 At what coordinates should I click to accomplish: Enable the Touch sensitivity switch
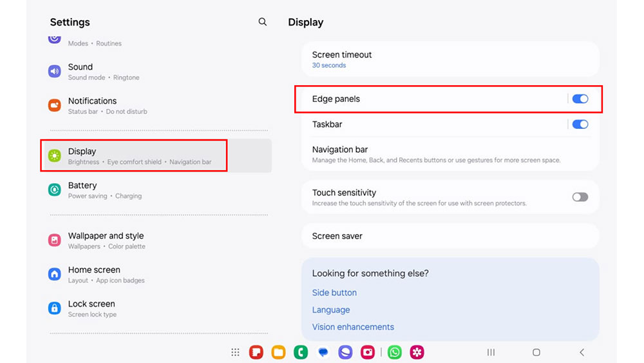pos(580,197)
